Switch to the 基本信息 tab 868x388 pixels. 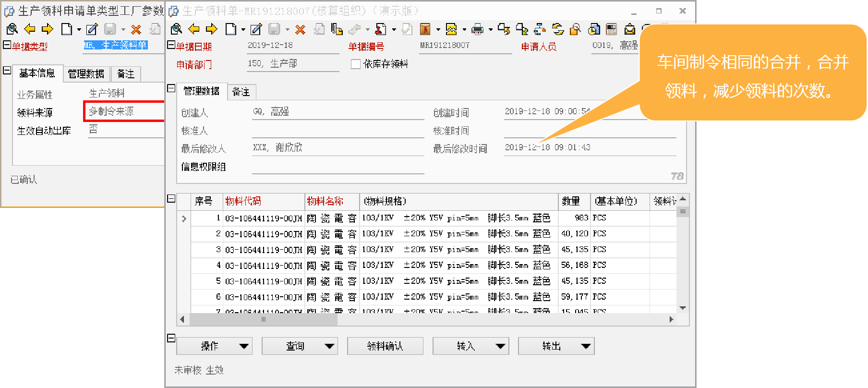37,73
